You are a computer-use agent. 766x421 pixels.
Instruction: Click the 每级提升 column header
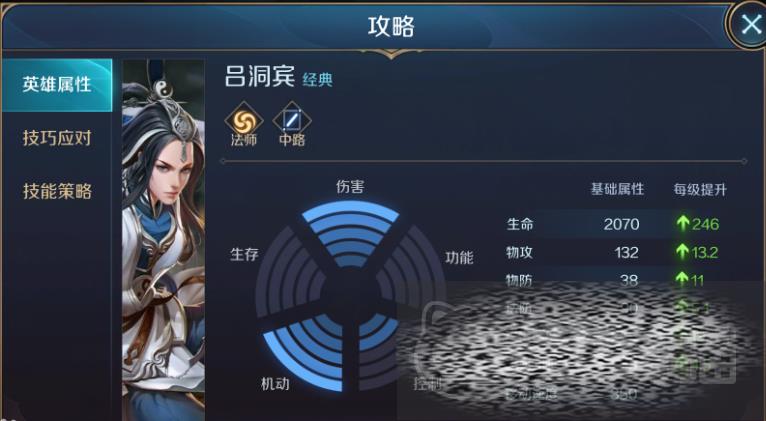(x=700, y=189)
